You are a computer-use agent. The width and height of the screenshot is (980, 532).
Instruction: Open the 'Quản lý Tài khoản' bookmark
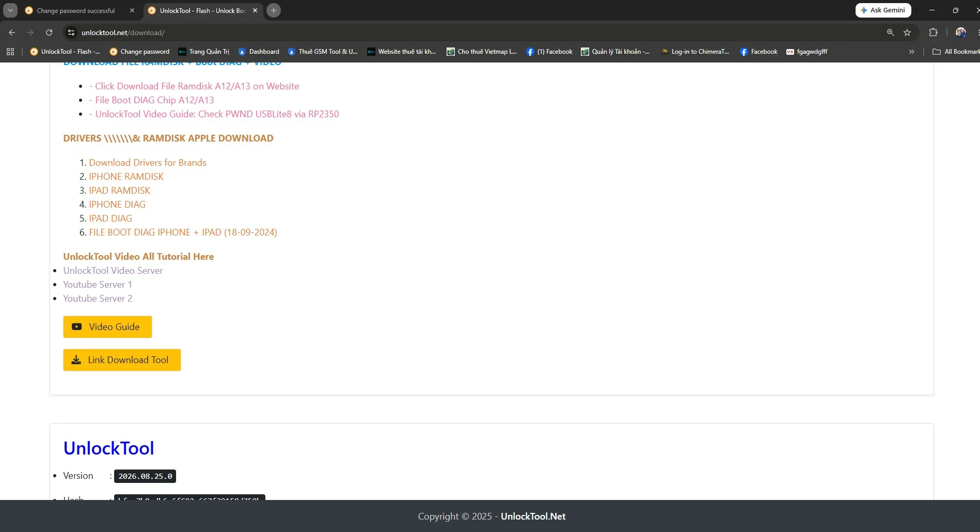(x=615, y=52)
